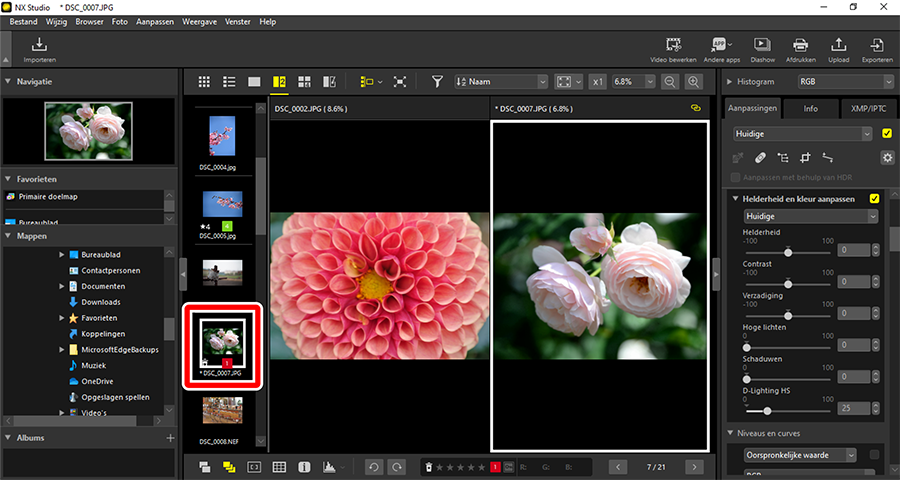Click the trash rating icon
The width and height of the screenshot is (900, 480).
pyautogui.click(x=428, y=467)
